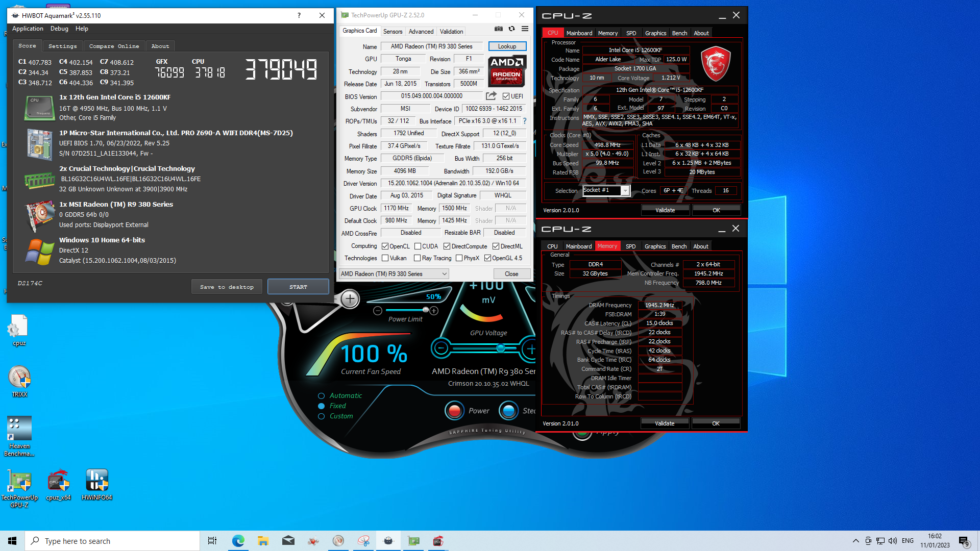Increase Power Limit with plus icon

coord(434,311)
